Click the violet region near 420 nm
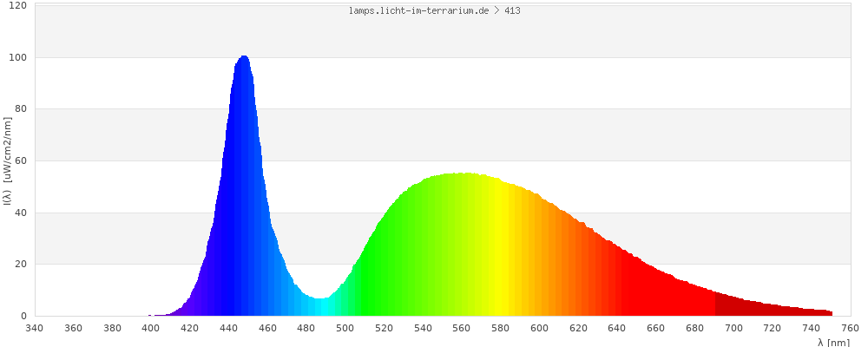 191,305
